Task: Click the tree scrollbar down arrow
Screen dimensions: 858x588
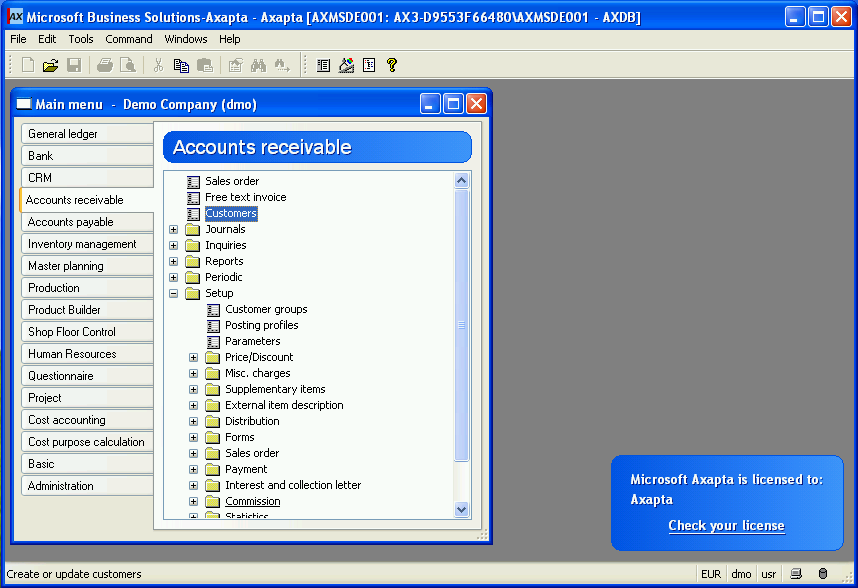Action: [461, 509]
